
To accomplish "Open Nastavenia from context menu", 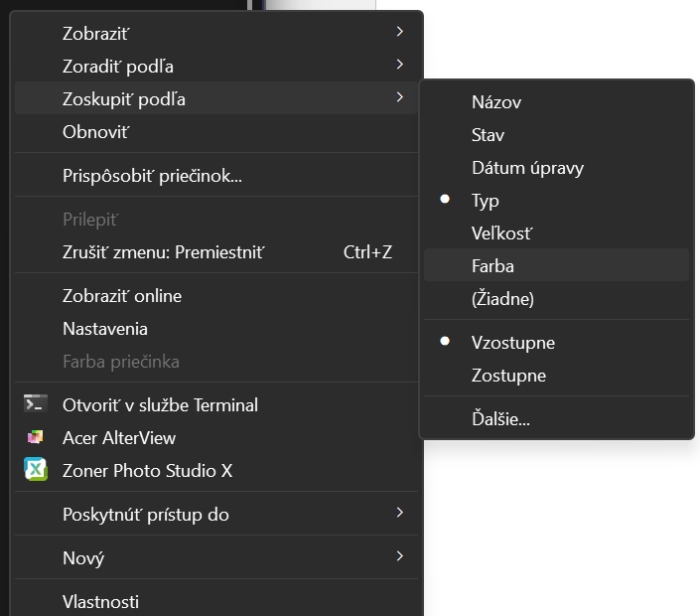I will (105, 329).
